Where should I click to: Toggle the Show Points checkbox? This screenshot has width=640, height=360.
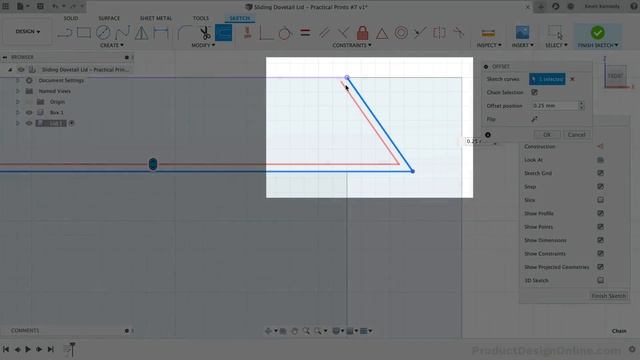[x=600, y=227]
